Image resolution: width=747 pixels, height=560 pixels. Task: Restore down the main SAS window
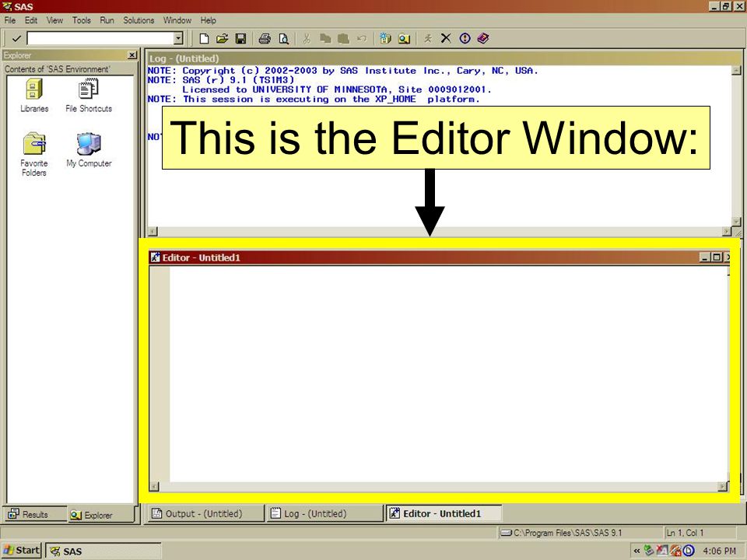pos(725,6)
